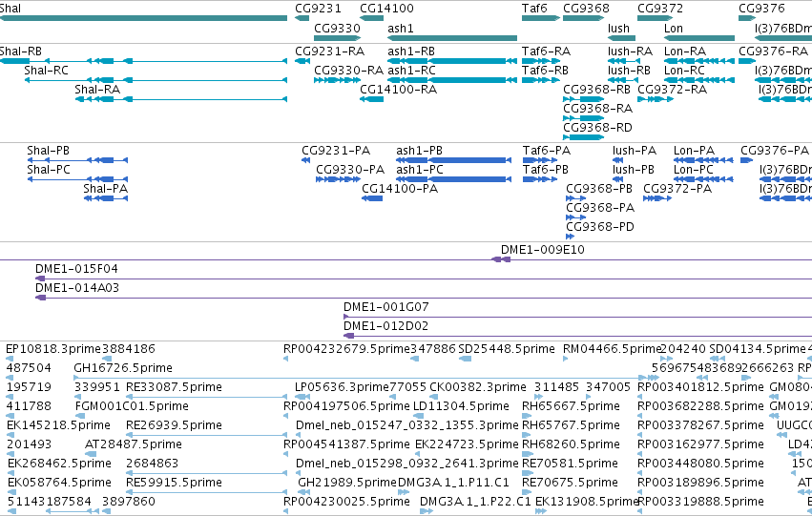The width and height of the screenshot is (812, 516).
Task: Select transcript Taf6-RA label
Action: [x=547, y=52]
